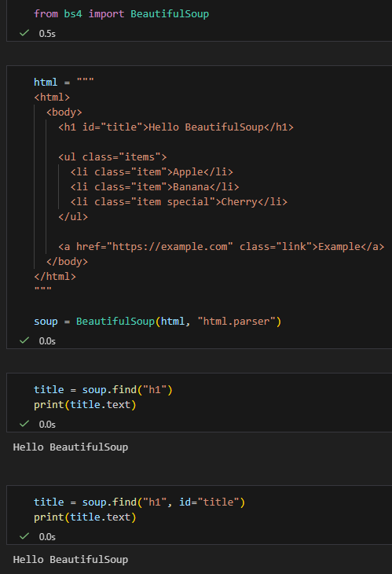Click the line 'from bs4 import BeautifulSoup'
The width and height of the screenshot is (392, 574).
[122, 14]
